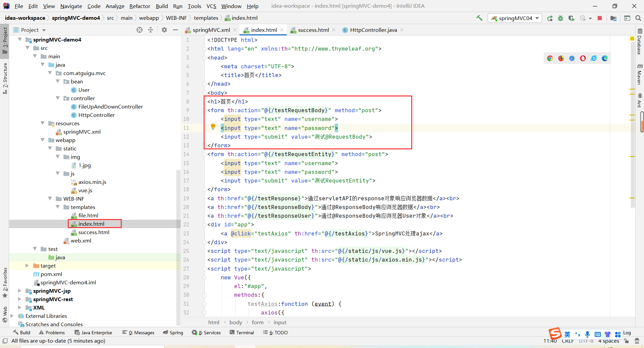Toggle the 1: Project side panel
644x348 pixels.
(x=5, y=40)
